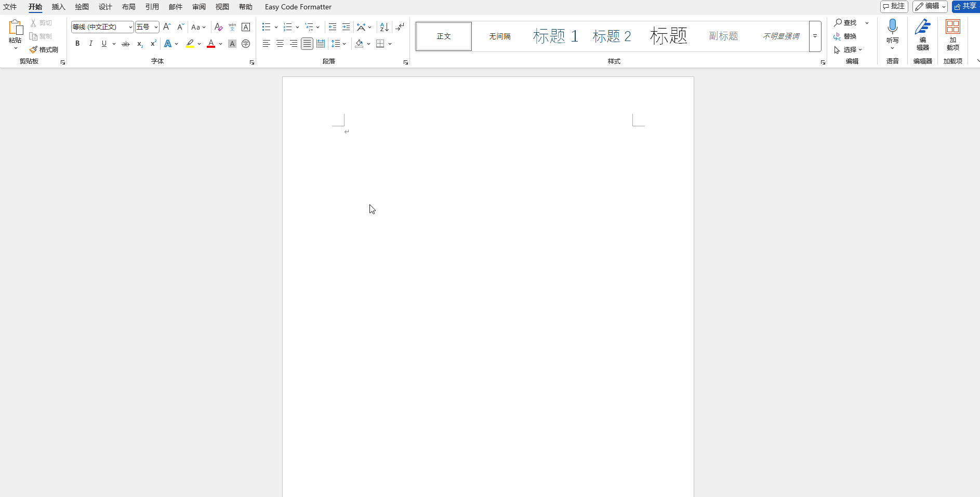Click the Share (共享) button
The image size is (980, 497).
pyautogui.click(x=965, y=6)
